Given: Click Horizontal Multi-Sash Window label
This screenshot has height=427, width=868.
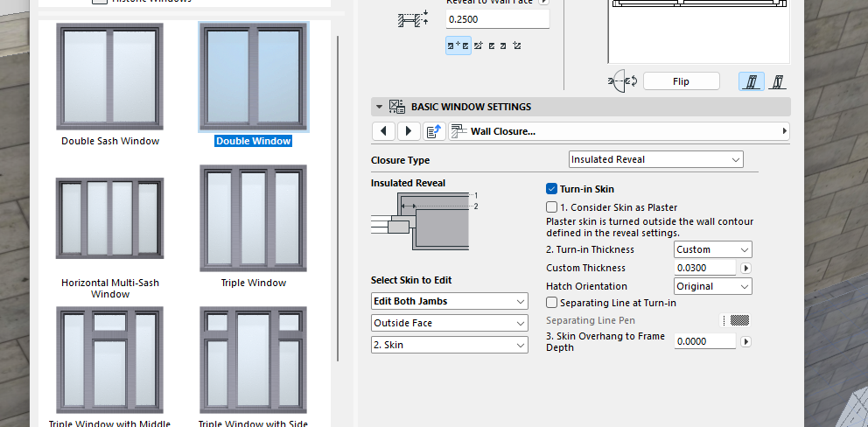Looking at the screenshot, I should [x=110, y=289].
